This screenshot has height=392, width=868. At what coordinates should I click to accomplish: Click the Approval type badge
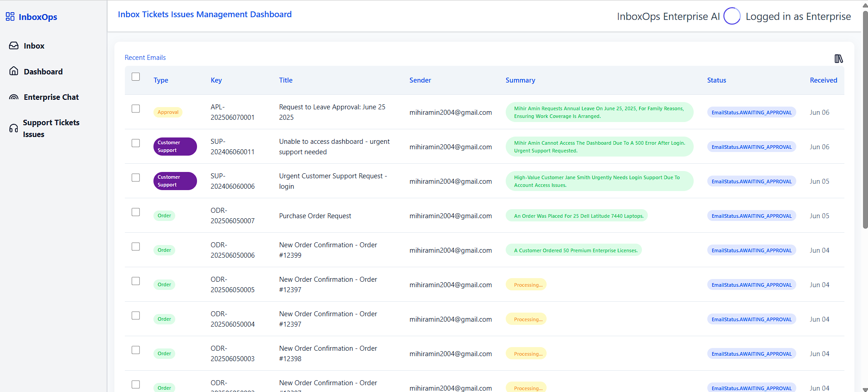pos(168,112)
